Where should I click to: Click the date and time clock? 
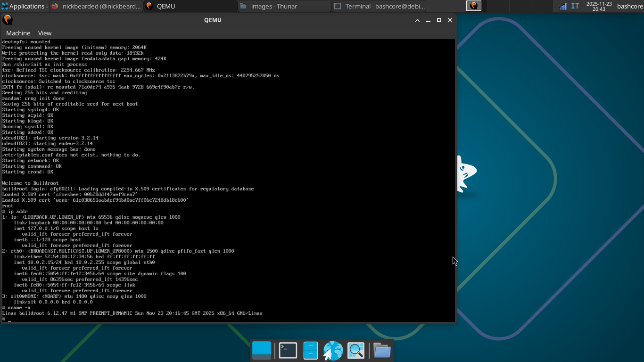click(599, 6)
